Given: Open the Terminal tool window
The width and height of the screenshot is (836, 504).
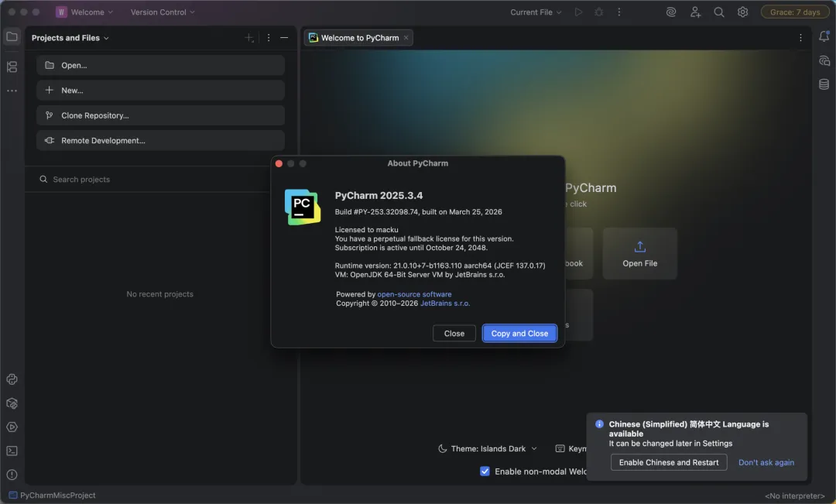Looking at the screenshot, I should pos(12,451).
